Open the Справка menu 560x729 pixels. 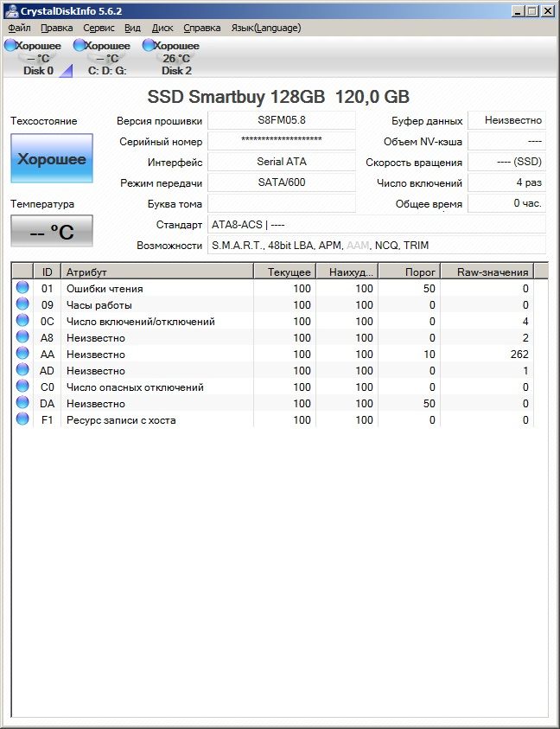coord(202,28)
